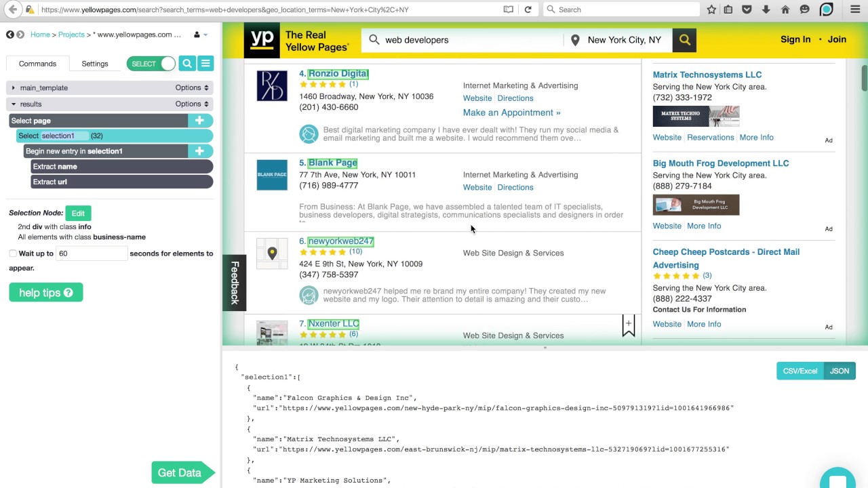The width and height of the screenshot is (868, 488).
Task: Open the Blank Page listing
Action: click(332, 163)
